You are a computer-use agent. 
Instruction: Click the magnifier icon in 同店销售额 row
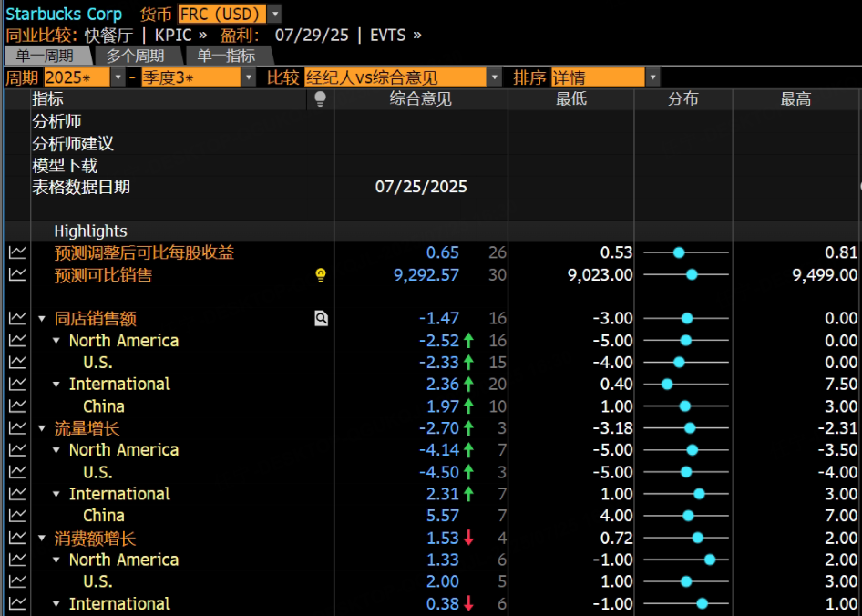(321, 318)
